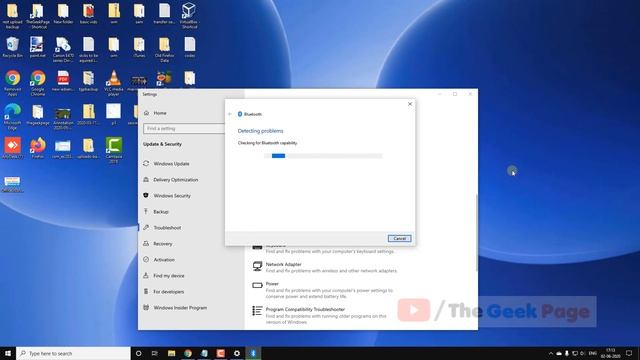The height and width of the screenshot is (360, 640).
Task: Select the Old Firefox Data folder
Action: click(x=164, y=50)
